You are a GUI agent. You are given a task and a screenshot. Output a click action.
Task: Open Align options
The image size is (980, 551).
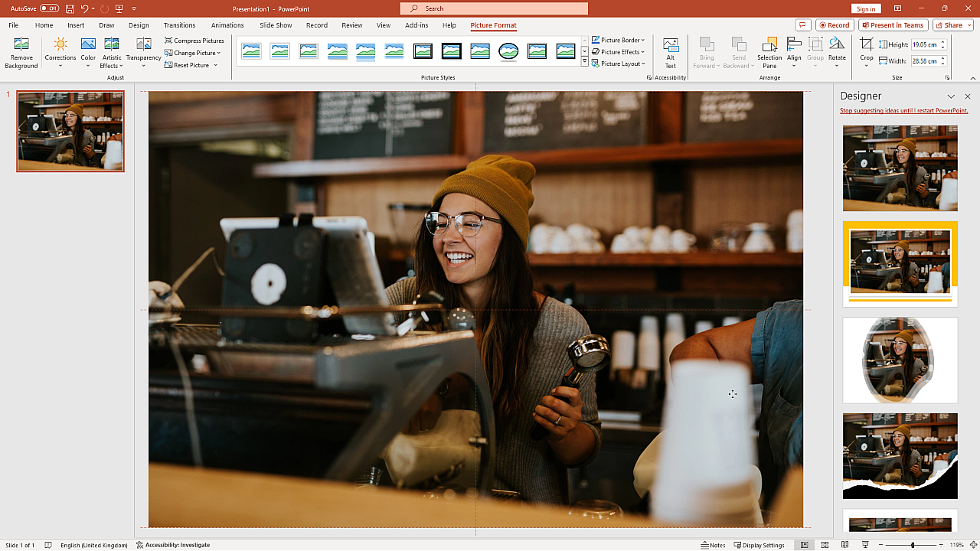tap(794, 53)
